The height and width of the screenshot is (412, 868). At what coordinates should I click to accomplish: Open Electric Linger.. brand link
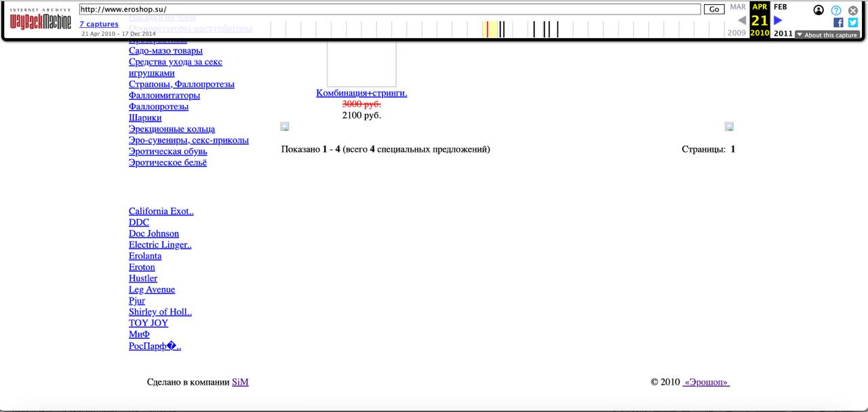pyautogui.click(x=160, y=245)
